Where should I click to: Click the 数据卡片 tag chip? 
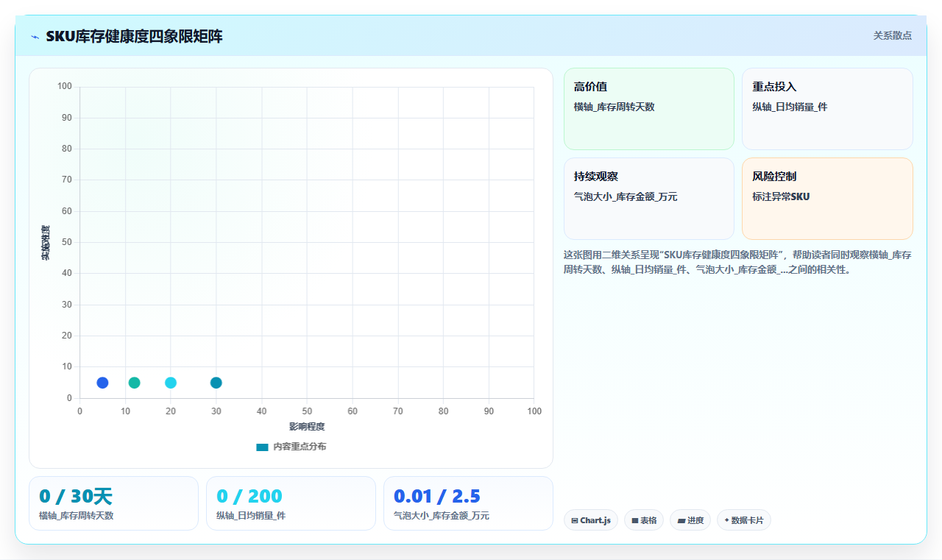click(744, 520)
